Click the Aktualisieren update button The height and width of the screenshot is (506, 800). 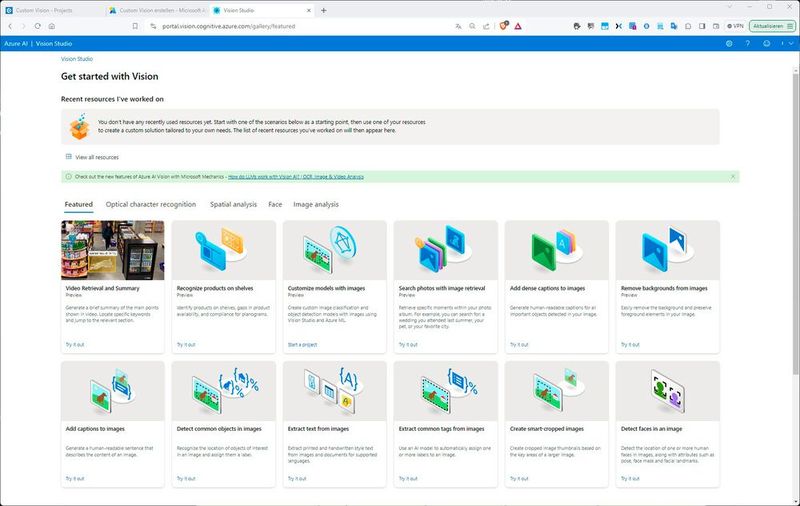pyautogui.click(x=772, y=26)
